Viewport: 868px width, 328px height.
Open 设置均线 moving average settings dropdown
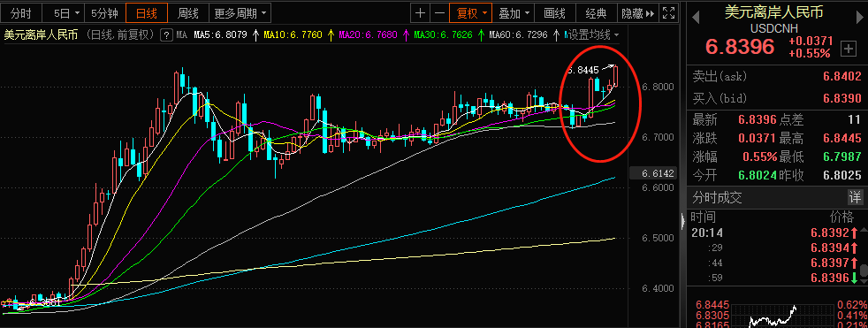point(594,35)
